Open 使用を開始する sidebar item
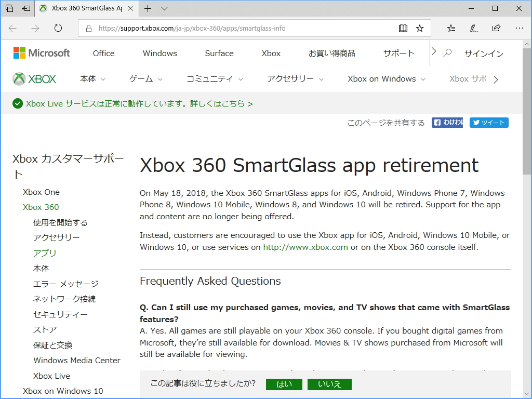 click(x=60, y=222)
